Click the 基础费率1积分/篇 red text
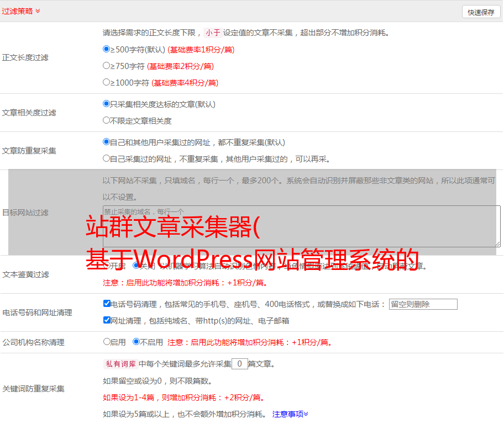The width and height of the screenshot is (504, 424). click(201, 50)
